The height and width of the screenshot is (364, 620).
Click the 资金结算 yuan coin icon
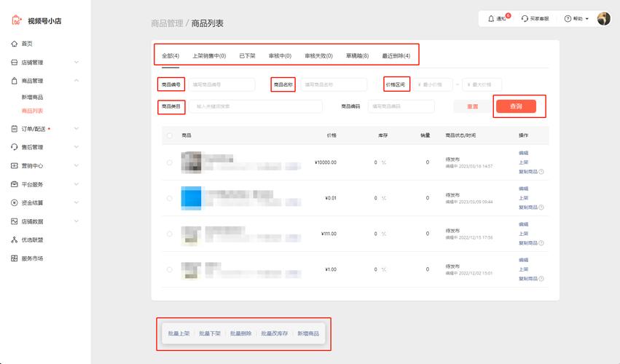pos(15,202)
